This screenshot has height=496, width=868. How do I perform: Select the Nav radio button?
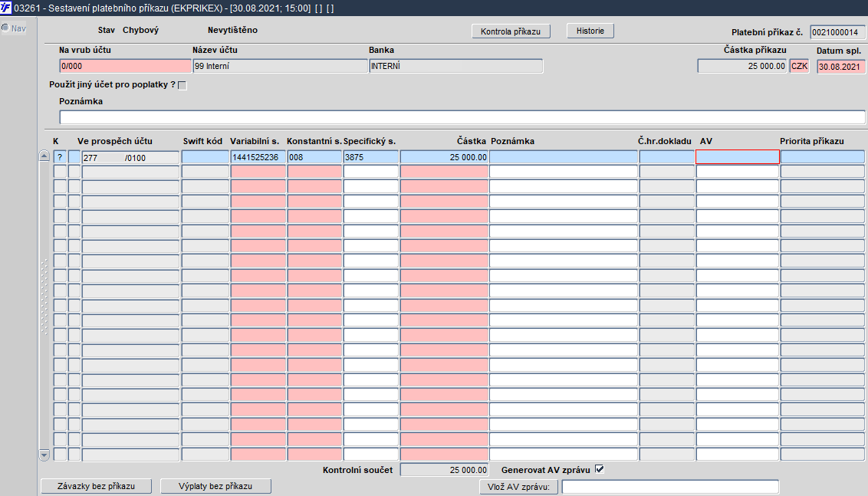point(5,28)
